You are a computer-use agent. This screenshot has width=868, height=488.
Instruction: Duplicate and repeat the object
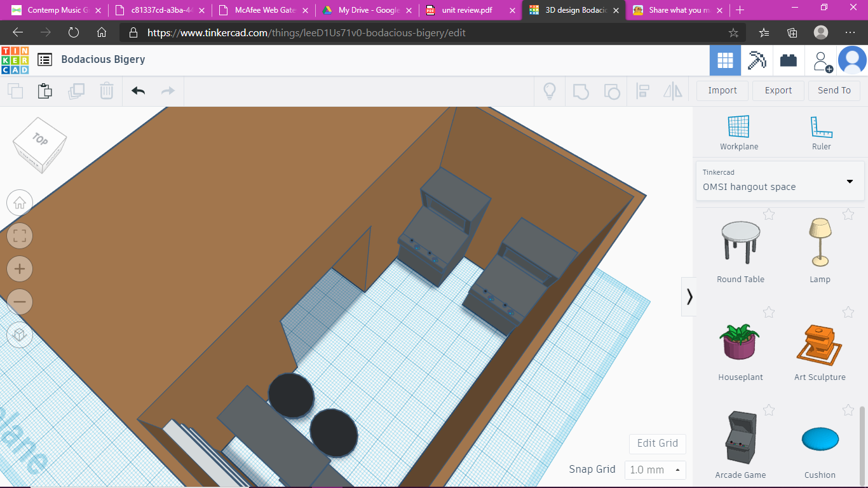point(76,91)
